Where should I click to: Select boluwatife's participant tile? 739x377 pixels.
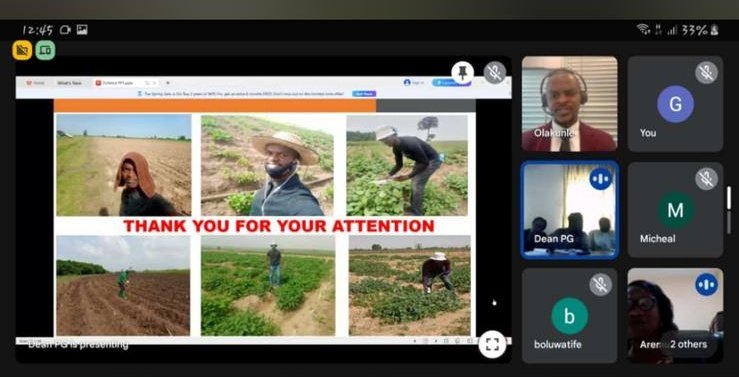(x=569, y=316)
